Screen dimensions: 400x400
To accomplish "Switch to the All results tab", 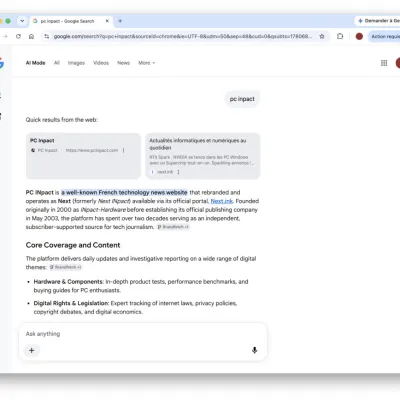I will pos(57,63).
